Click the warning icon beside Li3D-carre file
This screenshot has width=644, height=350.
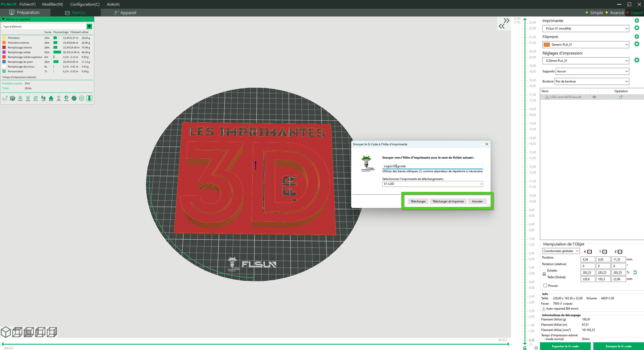coord(547,97)
